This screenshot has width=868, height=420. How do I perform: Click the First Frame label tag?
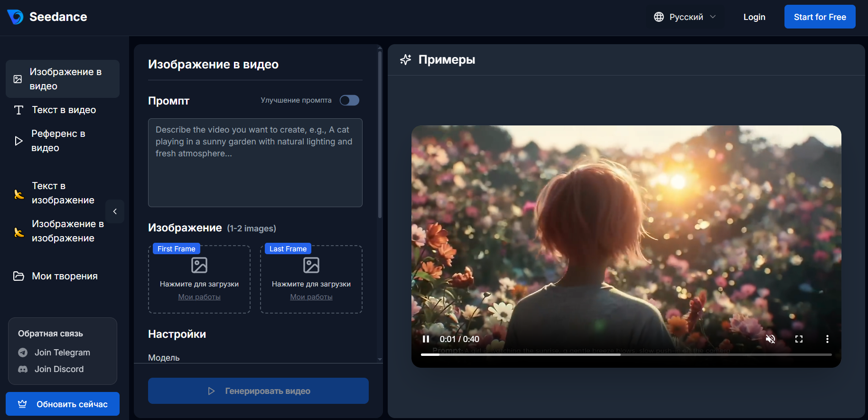click(176, 249)
